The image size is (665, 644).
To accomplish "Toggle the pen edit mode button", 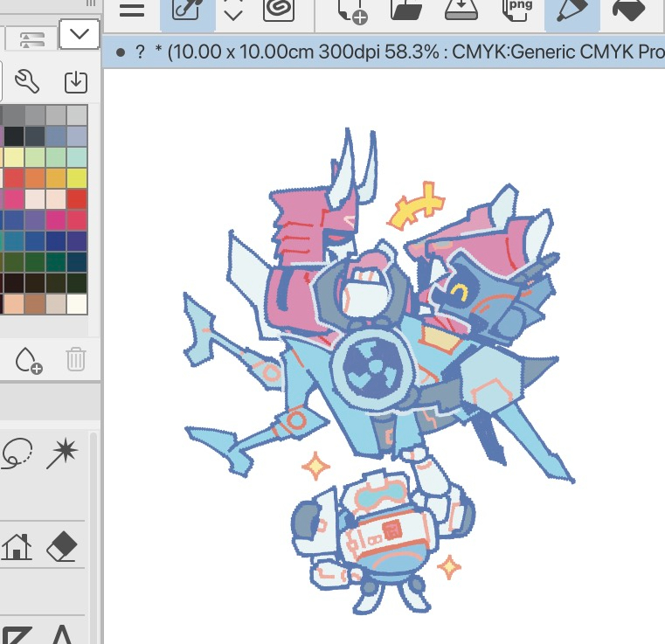I will pos(184,10).
